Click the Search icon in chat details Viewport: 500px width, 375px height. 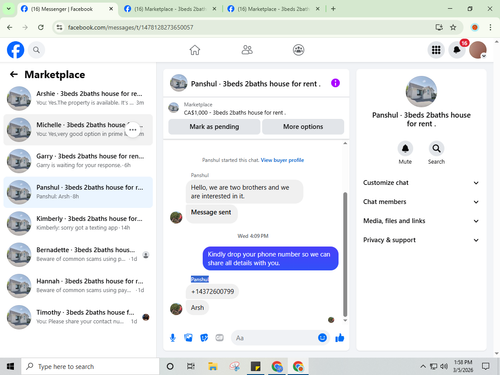436,148
